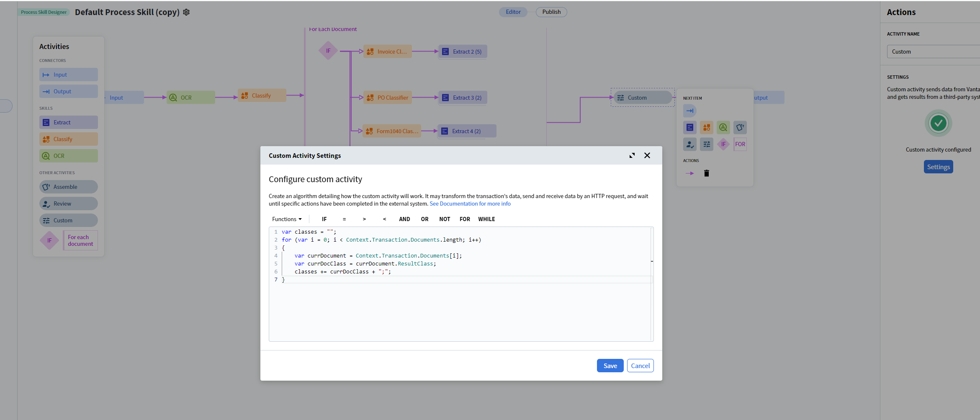Choose the Custom activity in Activities panel
Viewport: 980px width, 420px height.
69,220
